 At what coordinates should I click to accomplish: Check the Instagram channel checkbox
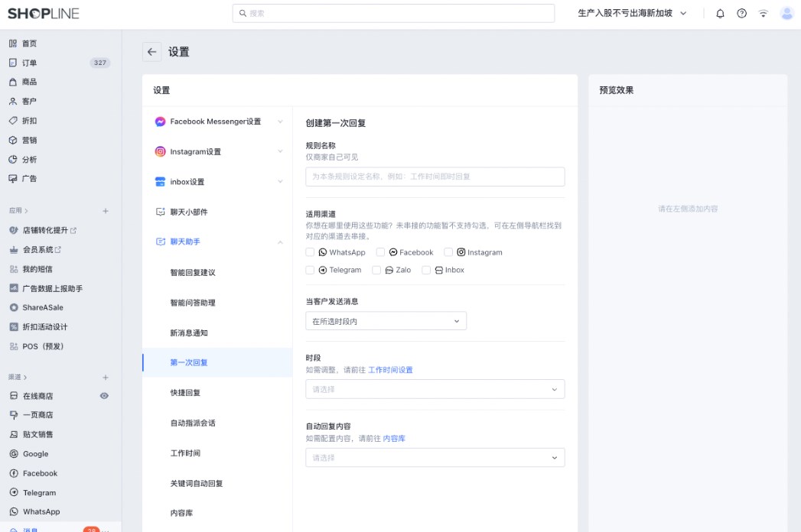click(448, 252)
